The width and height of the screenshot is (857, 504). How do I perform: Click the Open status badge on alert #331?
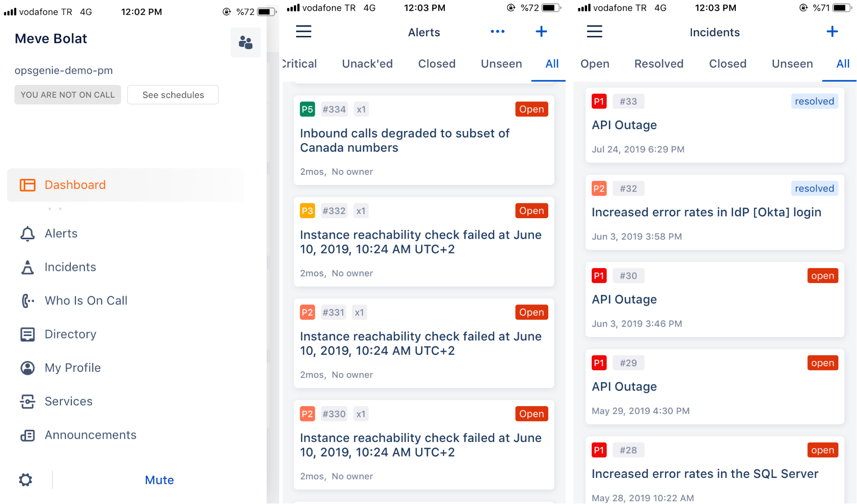click(x=532, y=312)
